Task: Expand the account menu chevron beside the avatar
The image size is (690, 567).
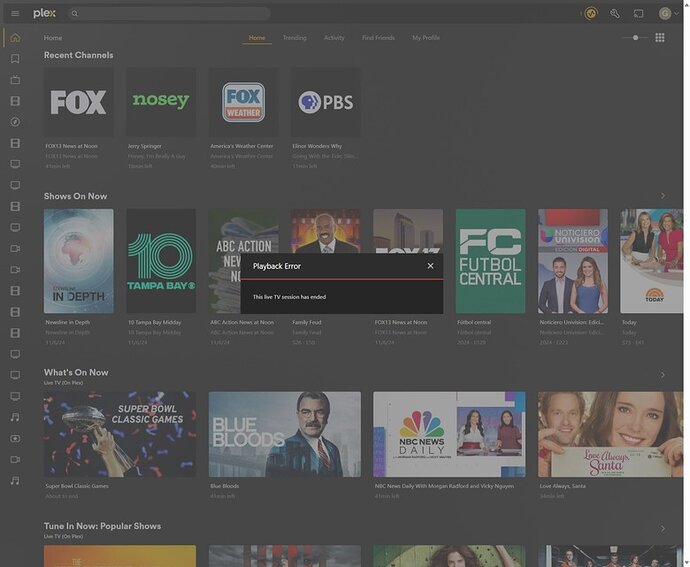Action: coord(676,14)
